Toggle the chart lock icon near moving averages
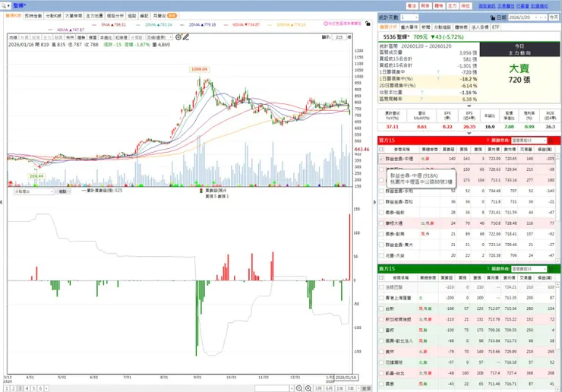Image resolution: width=562 pixels, height=392 pixels. pyautogui.click(x=368, y=24)
